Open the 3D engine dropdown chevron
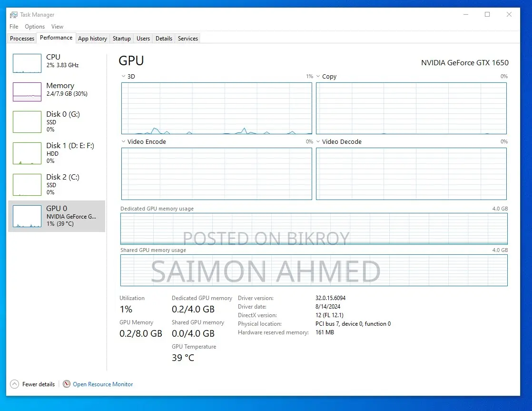This screenshot has width=532, height=411. click(x=124, y=76)
